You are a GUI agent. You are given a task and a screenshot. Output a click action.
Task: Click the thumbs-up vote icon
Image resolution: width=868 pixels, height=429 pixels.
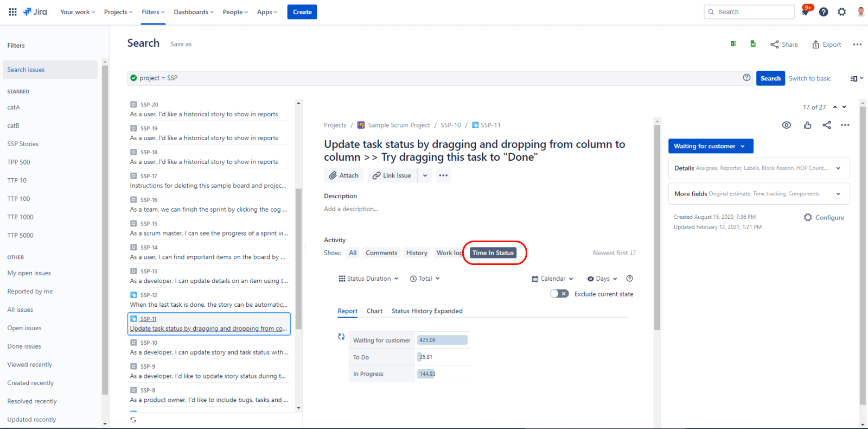(808, 125)
